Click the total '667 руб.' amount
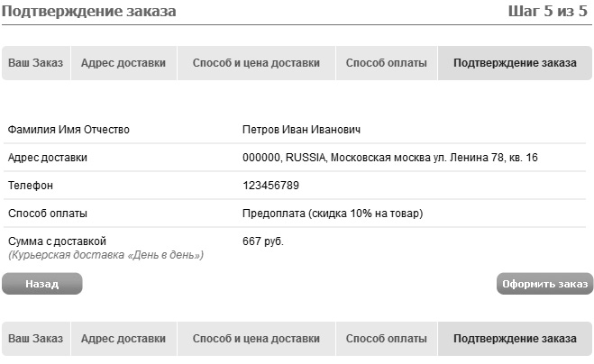594x364 pixels. click(263, 241)
